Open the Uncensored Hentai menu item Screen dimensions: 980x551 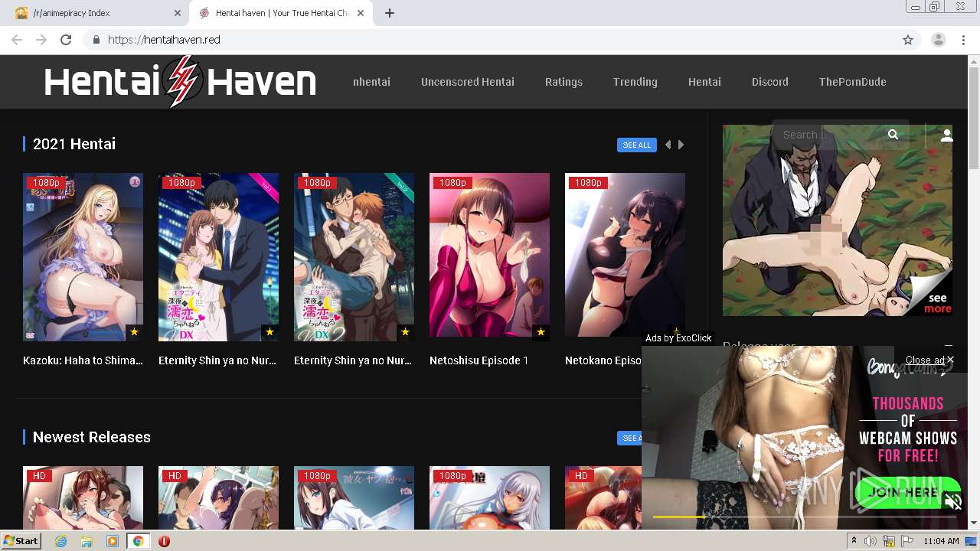(x=468, y=82)
